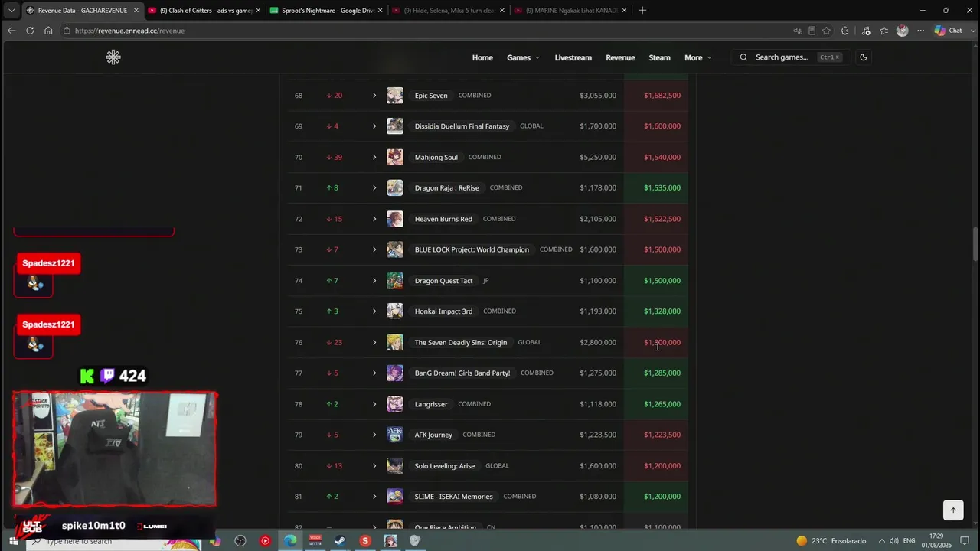The image size is (980, 551).
Task: Expand The Seven Deadly Sins: Origin row
Action: [374, 342]
